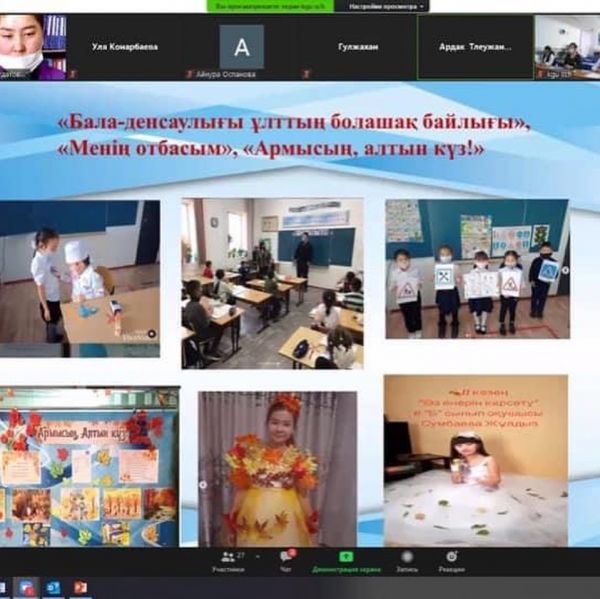Open PowerPoint from the taskbar
This screenshot has height=599, width=600.
click(79, 587)
